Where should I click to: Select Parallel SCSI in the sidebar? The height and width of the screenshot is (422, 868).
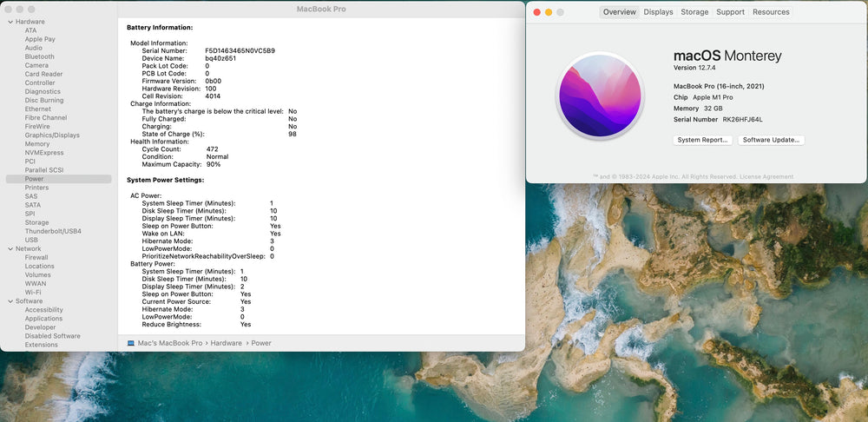pyautogui.click(x=43, y=170)
